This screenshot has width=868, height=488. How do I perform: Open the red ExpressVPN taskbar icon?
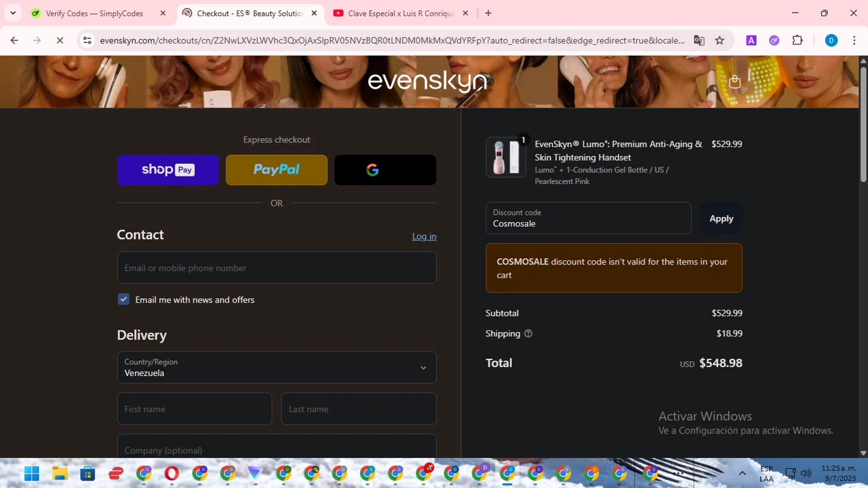(116, 474)
